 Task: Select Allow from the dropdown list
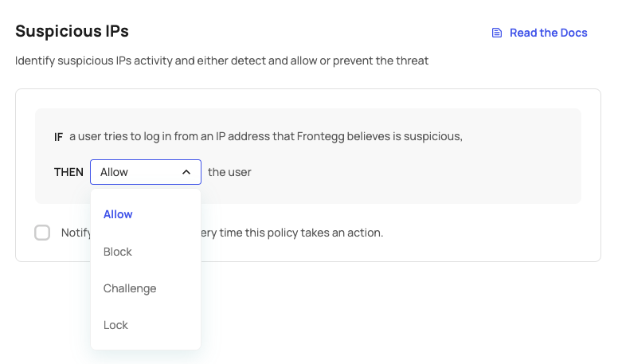click(x=118, y=214)
